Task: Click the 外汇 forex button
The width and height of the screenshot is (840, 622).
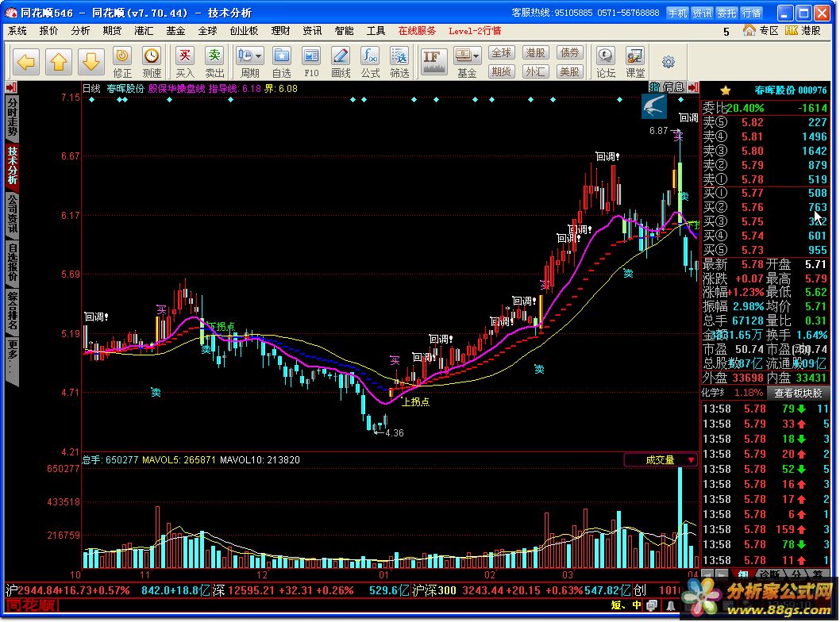Action: tap(536, 71)
